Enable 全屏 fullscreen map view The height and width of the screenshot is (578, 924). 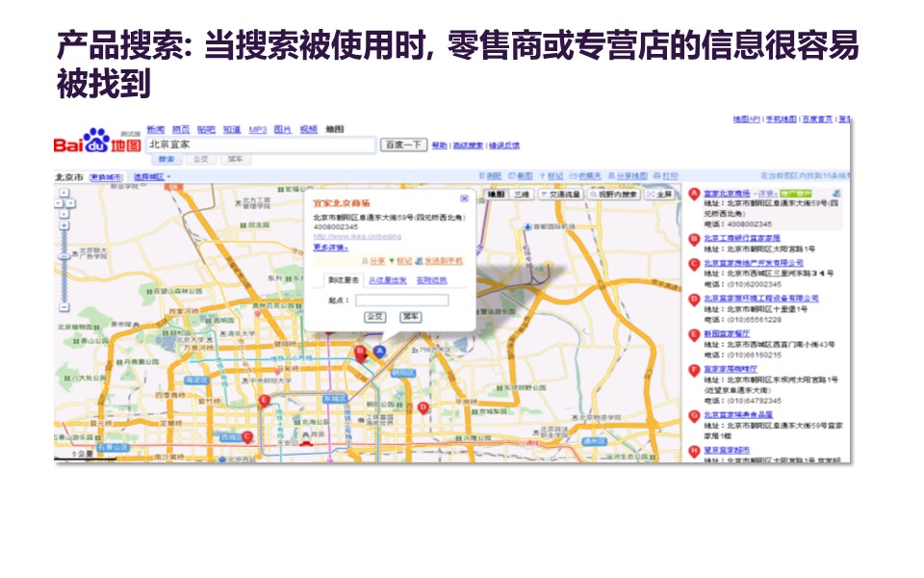pyautogui.click(x=659, y=194)
